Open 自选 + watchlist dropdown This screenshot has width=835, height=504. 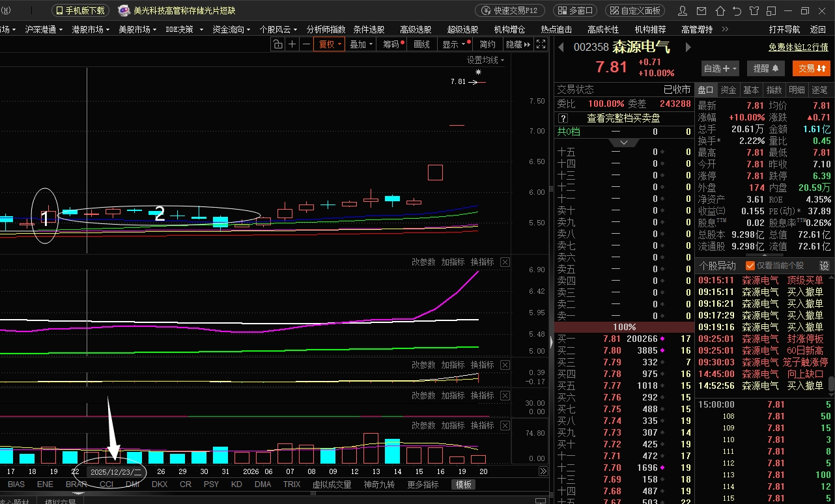[x=720, y=68]
